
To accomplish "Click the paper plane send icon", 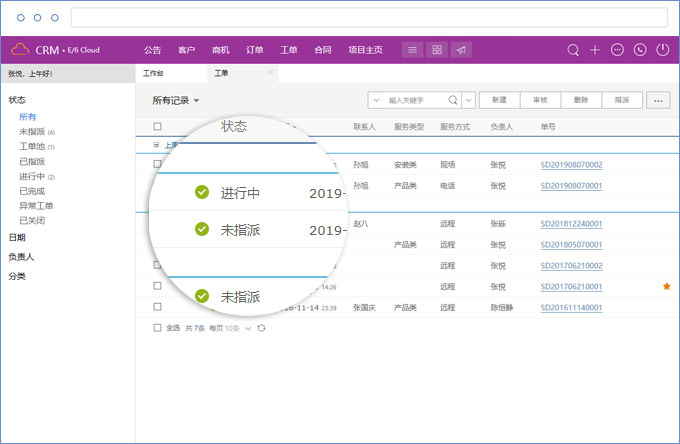I will coord(461,49).
